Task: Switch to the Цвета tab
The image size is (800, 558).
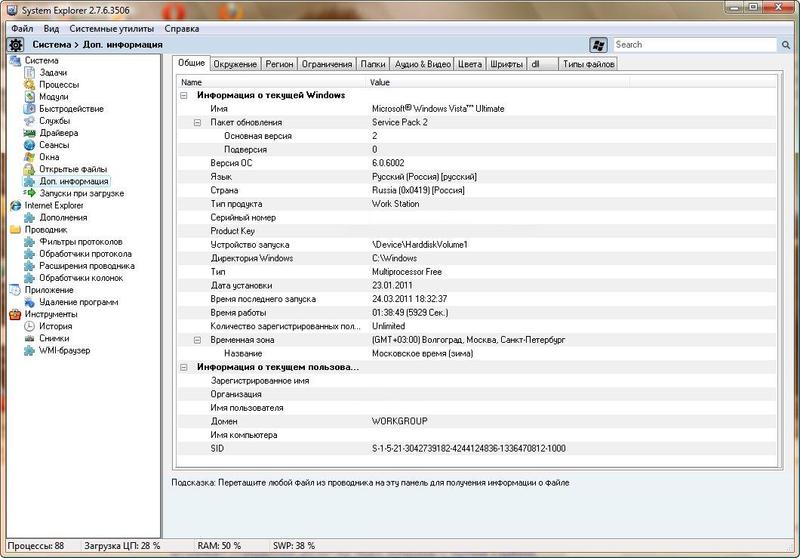Action: pyautogui.click(x=470, y=64)
